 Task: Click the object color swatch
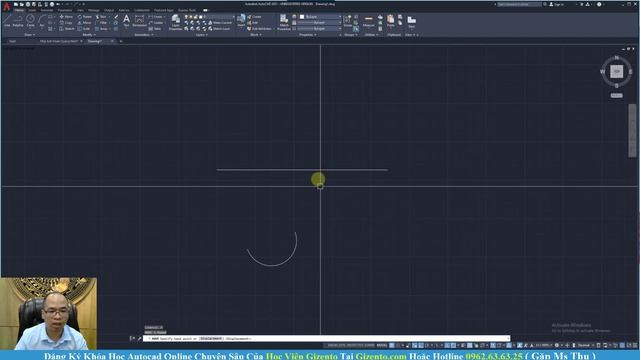click(302, 17)
